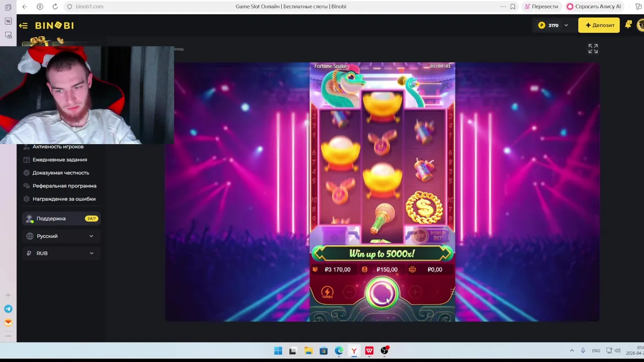Open Task View on taskbar
The height and width of the screenshot is (362, 644).
point(293,351)
